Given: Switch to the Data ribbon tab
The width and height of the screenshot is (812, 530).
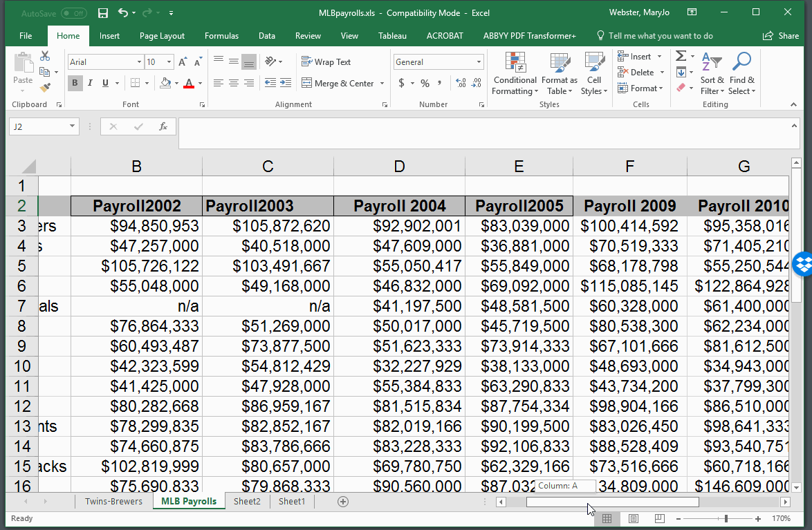Looking at the screenshot, I should point(267,36).
